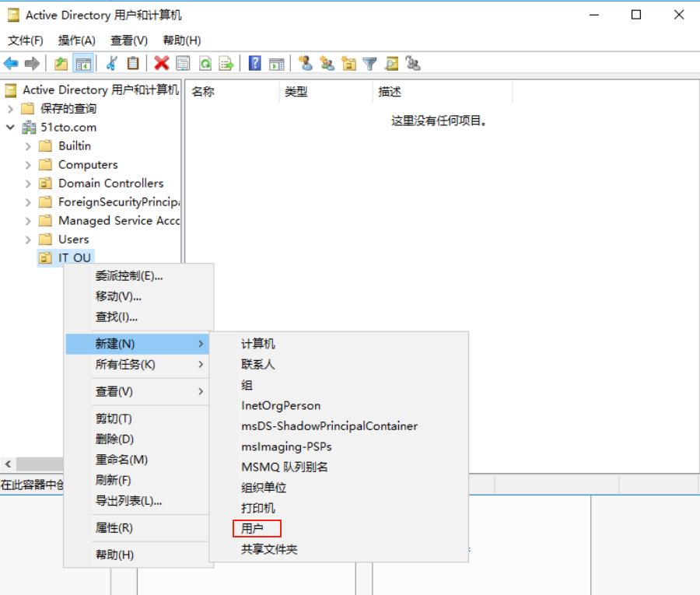Open Help with the blue question mark icon
The width and height of the screenshot is (700, 595).
click(x=254, y=64)
